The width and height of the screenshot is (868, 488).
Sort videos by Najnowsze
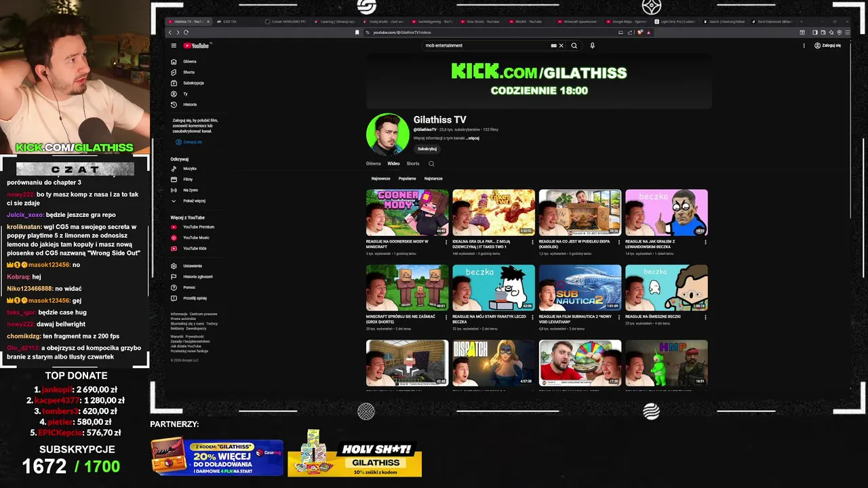(x=380, y=178)
